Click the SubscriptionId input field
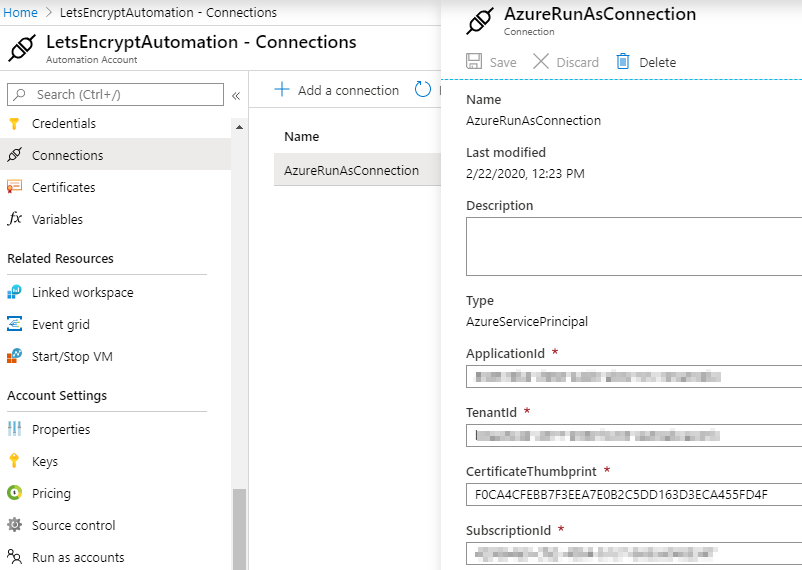 point(634,553)
